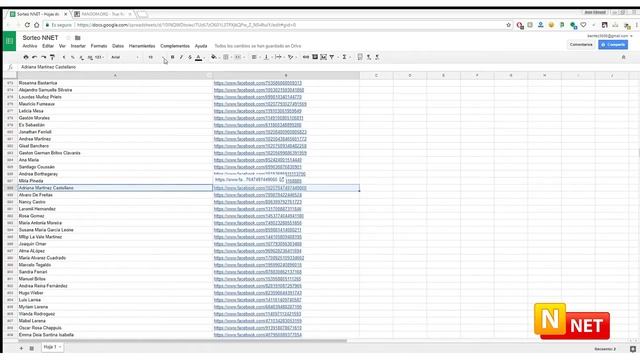This screenshot has height=360, width=640.
Task: Click the horizontal scrollbar at the sheet bottom
Action: click(x=183, y=341)
